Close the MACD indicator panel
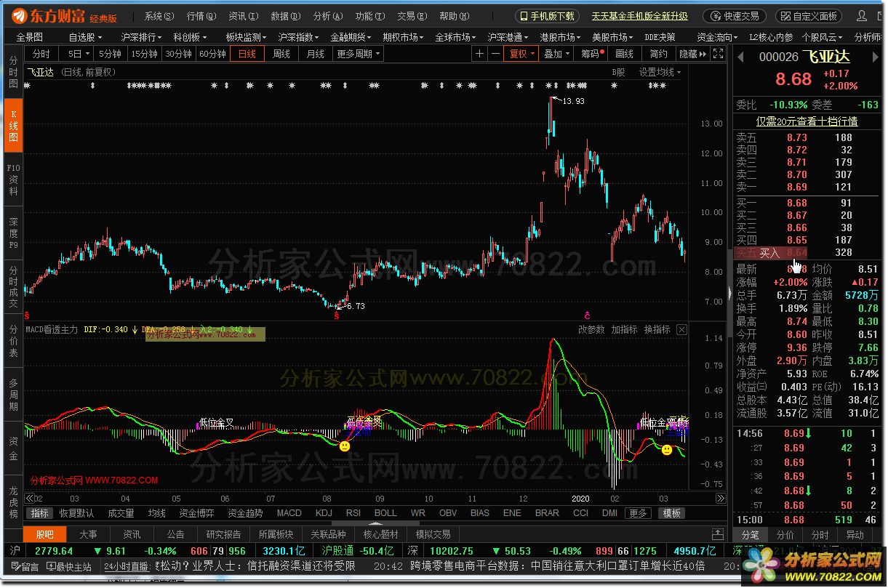Viewport: 888px width, 588px height. pos(681,329)
